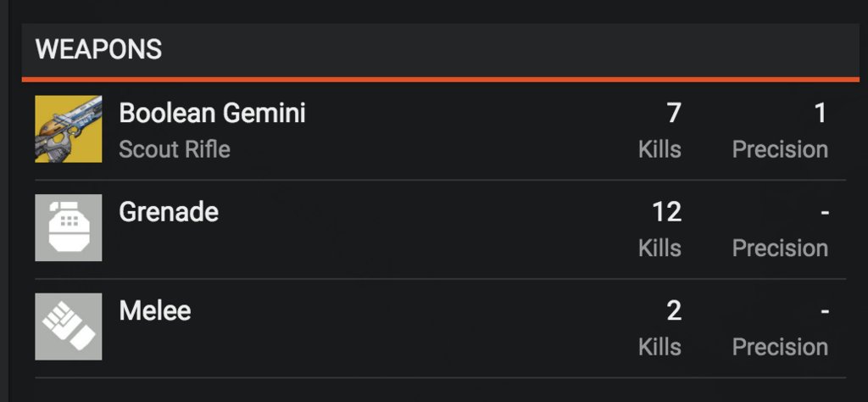The height and width of the screenshot is (402, 868).
Task: Click the Boolean Gemini weapon icon
Action: tap(68, 129)
